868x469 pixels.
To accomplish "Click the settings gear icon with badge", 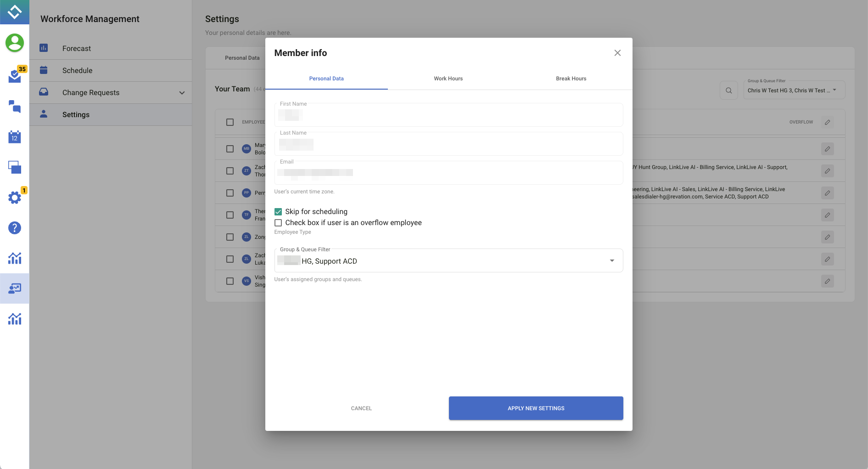I will tap(15, 198).
